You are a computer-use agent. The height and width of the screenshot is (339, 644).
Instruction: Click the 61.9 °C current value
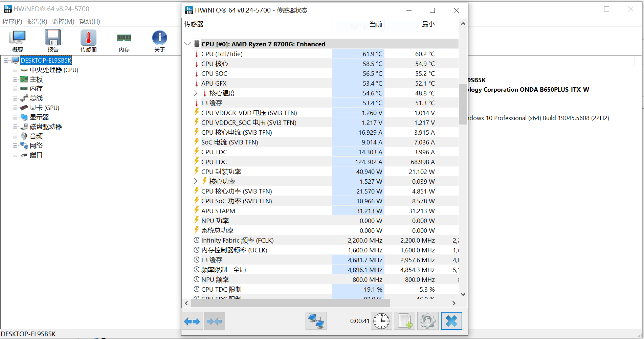(x=373, y=54)
